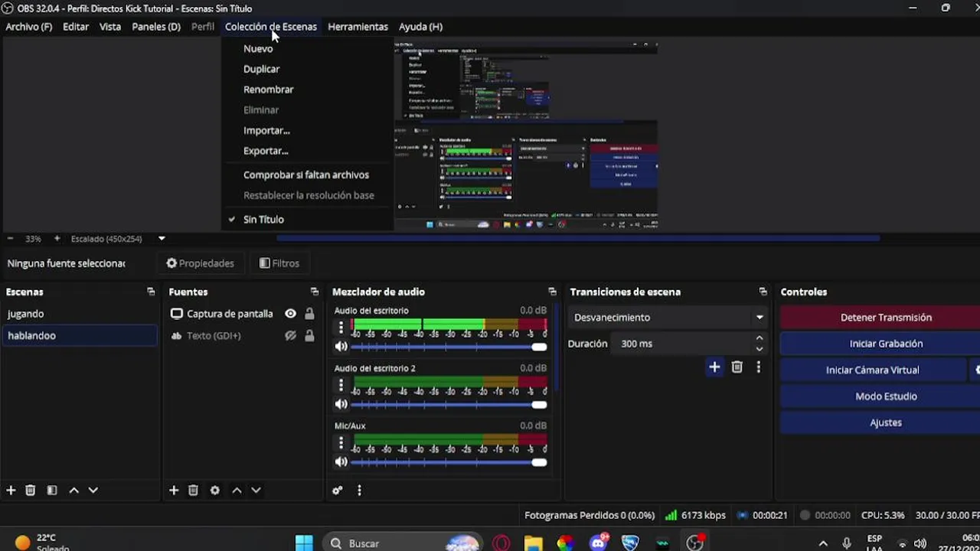Open transition properties three-dot menu
This screenshot has height=551, width=980.
click(758, 367)
